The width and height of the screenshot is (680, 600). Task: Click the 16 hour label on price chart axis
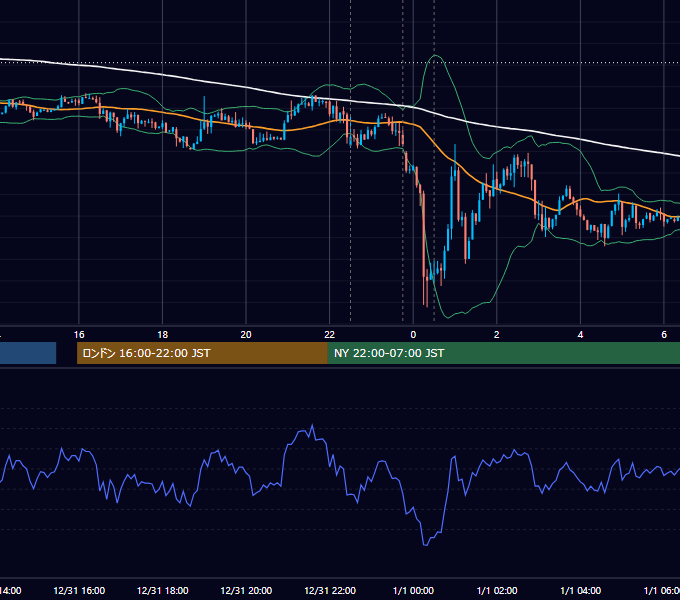(x=79, y=335)
